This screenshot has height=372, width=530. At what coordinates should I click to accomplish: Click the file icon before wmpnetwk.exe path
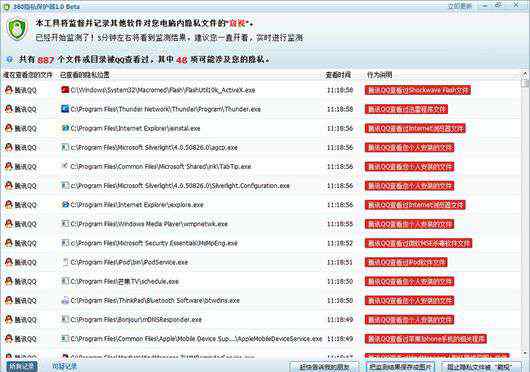click(65, 224)
